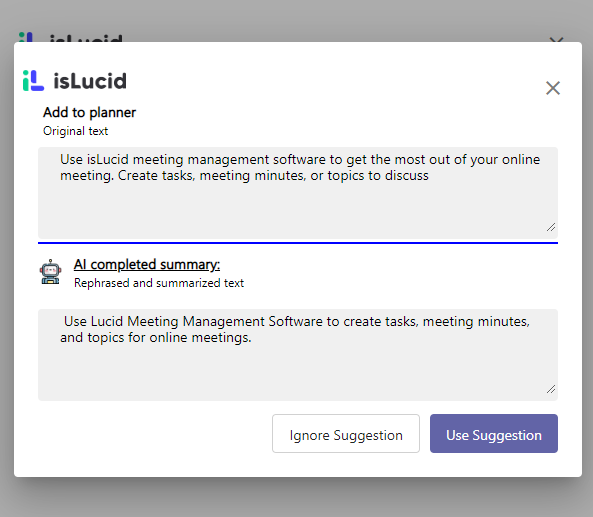Focus the Original text box
The image size is (593, 517).
click(x=298, y=193)
